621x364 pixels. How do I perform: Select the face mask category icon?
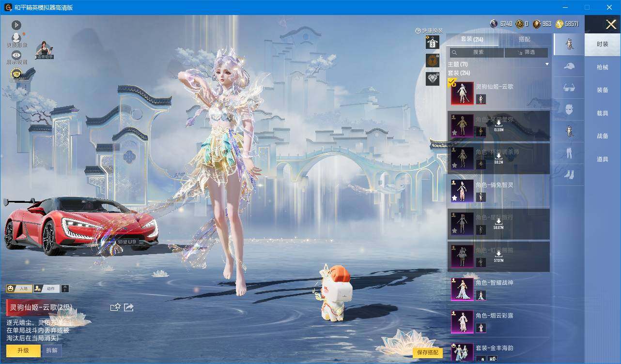click(x=569, y=109)
